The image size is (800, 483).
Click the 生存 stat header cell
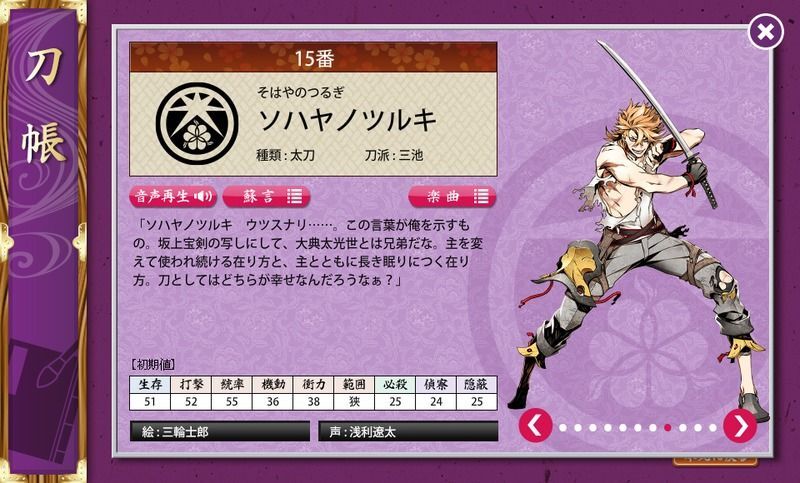pos(150,385)
